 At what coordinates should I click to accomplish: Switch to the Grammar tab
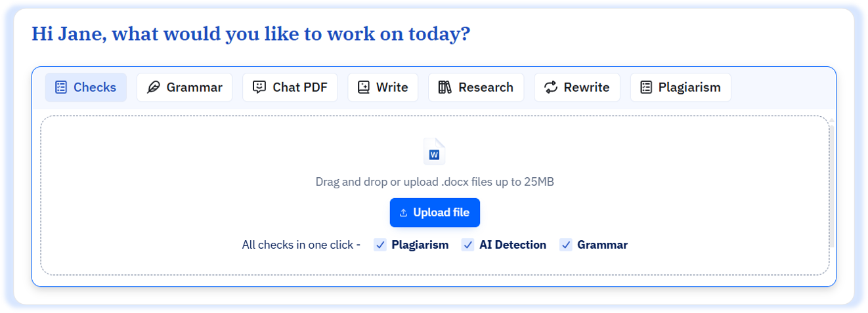[184, 87]
